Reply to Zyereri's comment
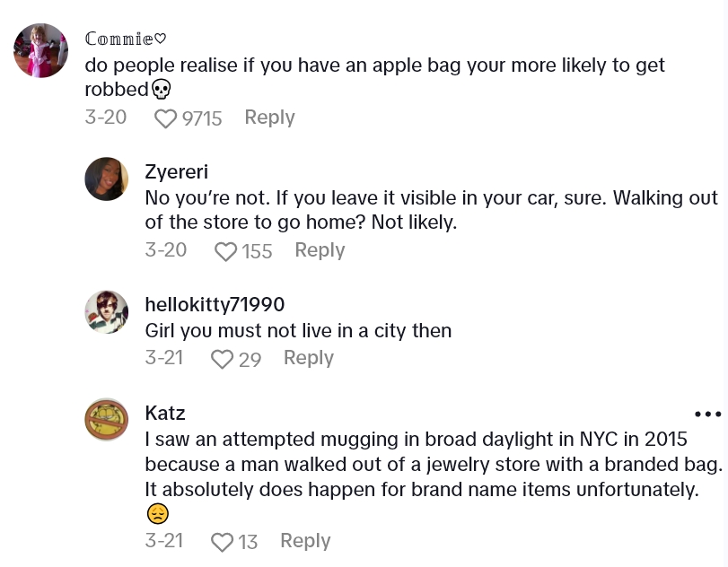This screenshot has width=728, height=567. coord(320,250)
